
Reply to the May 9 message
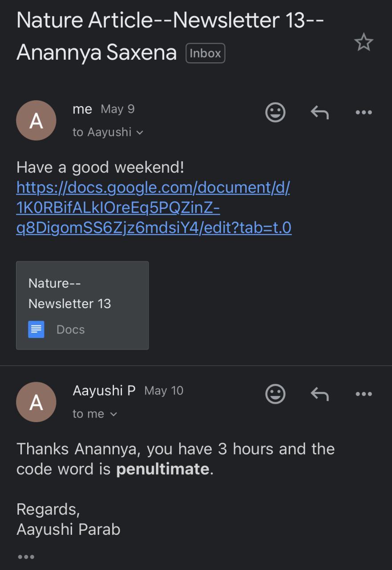pos(319,113)
